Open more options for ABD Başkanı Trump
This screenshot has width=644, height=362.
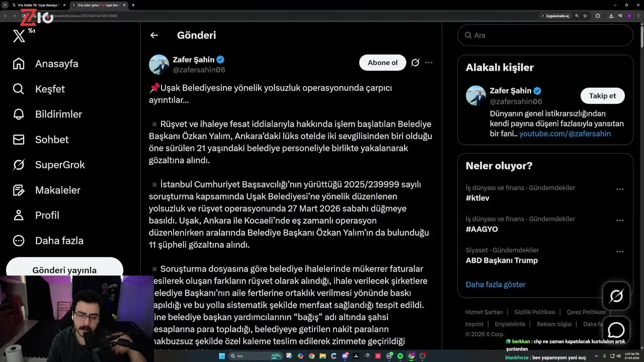[x=620, y=252]
